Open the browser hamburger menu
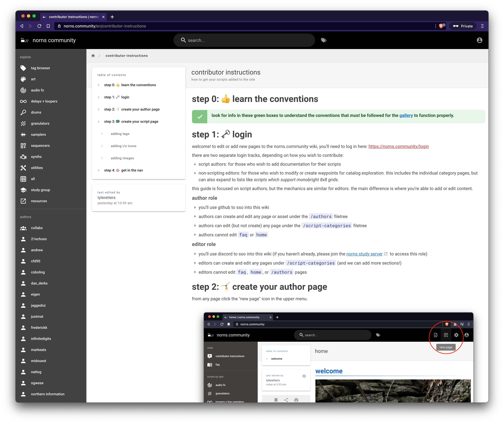504x423 pixels. click(x=482, y=26)
